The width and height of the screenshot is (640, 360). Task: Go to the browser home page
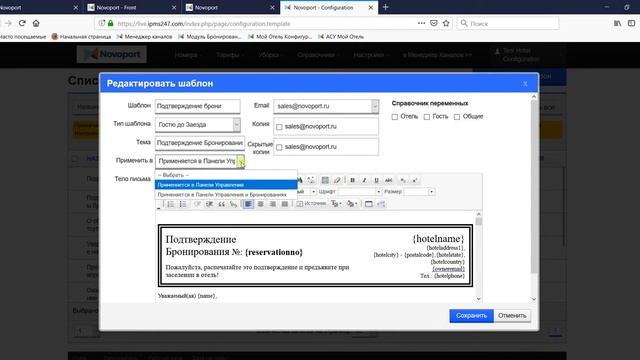[36, 23]
